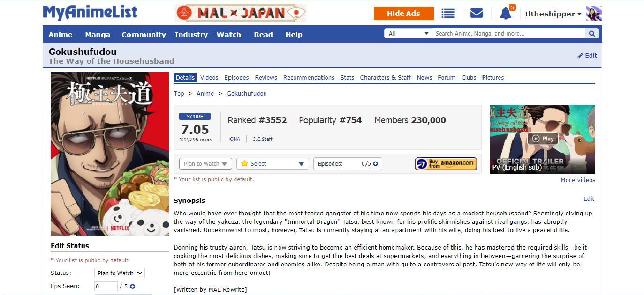Click the search magnifier button
The image size is (644, 295).
click(592, 34)
